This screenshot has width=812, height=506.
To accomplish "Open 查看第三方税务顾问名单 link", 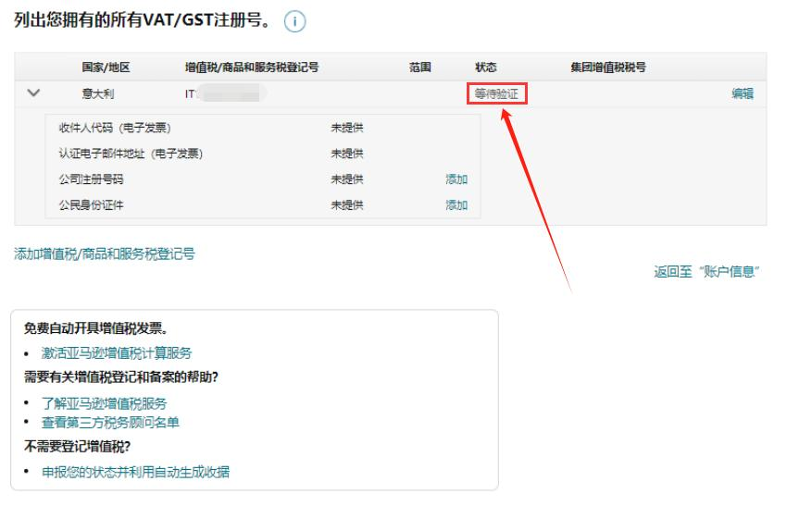I will pos(110,422).
